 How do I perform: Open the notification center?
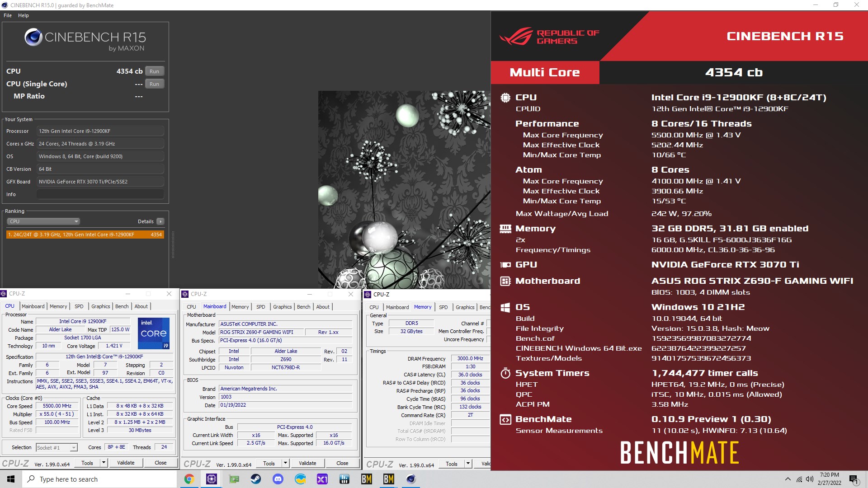(x=854, y=479)
